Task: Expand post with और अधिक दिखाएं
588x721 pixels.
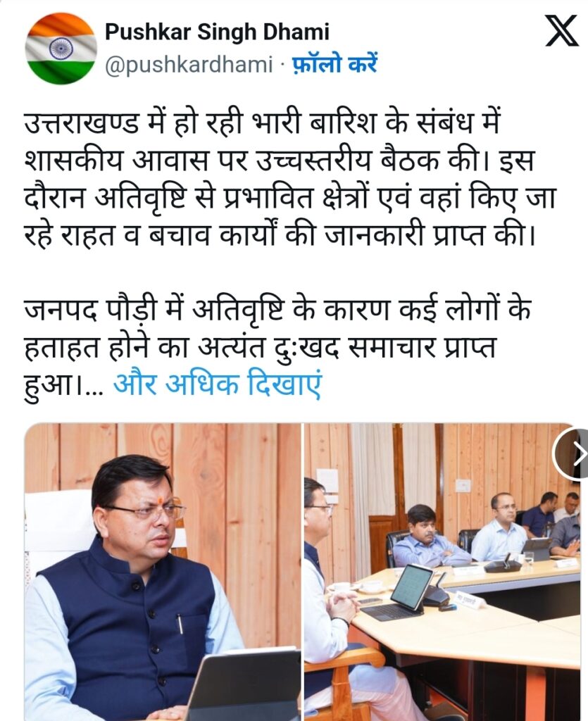Action: click(x=217, y=382)
